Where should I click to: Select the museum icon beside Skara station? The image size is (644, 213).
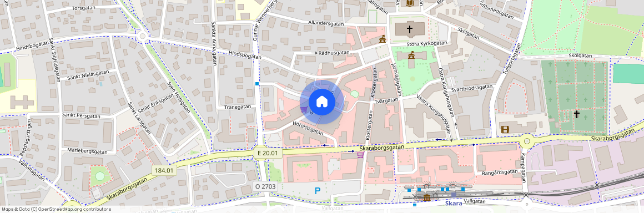[x=426, y=198]
